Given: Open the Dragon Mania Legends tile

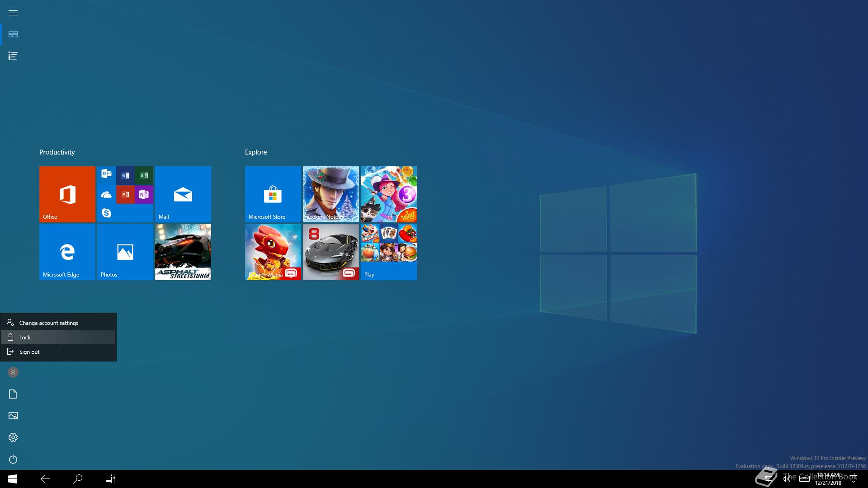Looking at the screenshot, I should [x=273, y=252].
